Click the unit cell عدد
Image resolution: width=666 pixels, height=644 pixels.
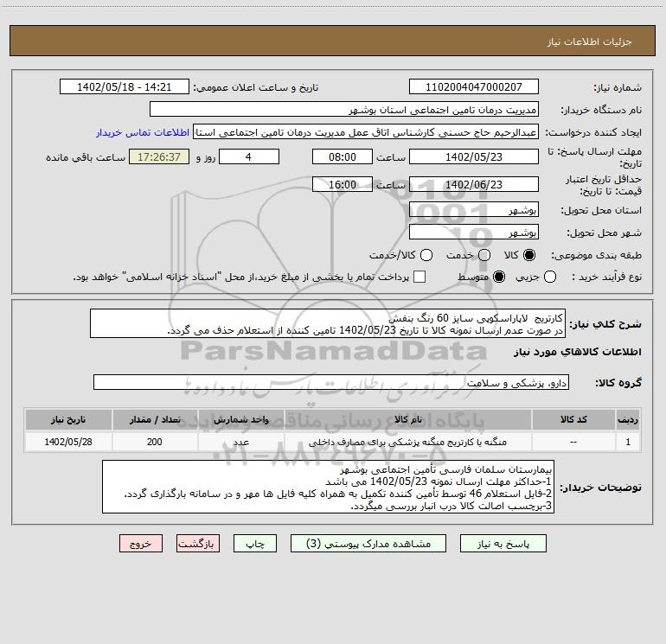coord(240,442)
